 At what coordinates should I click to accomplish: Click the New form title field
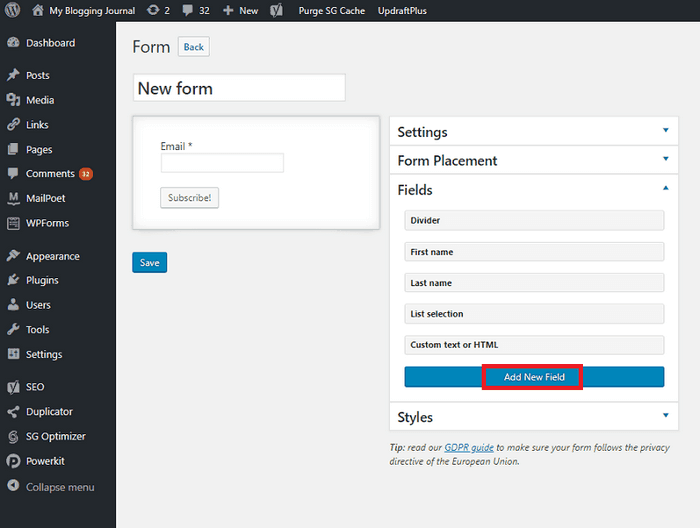point(239,88)
